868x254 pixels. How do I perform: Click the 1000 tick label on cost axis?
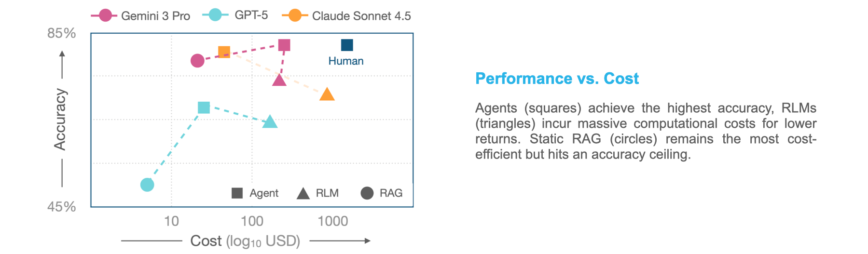(332, 221)
